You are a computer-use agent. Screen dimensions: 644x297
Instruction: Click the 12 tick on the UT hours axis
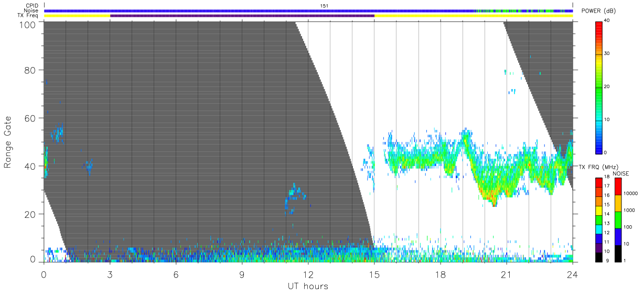pos(308,274)
